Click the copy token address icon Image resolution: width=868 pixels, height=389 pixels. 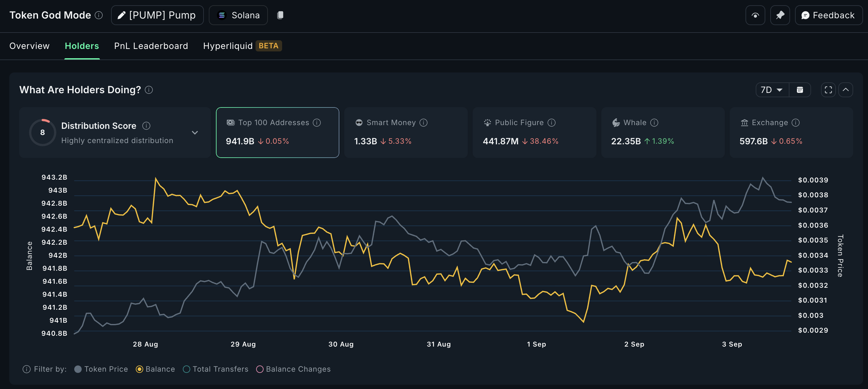tap(280, 15)
